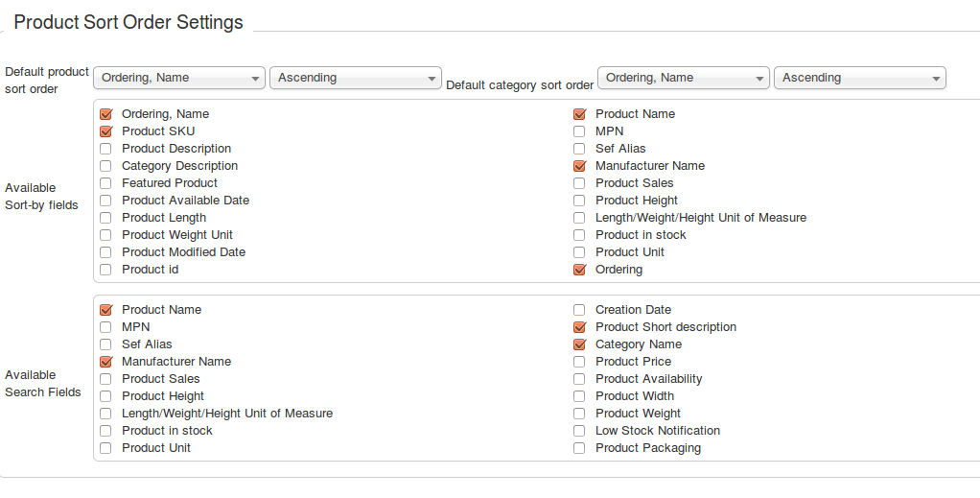Screen dimensions: 980x498
Task: Open the default category sort field dropdown
Action: click(684, 79)
